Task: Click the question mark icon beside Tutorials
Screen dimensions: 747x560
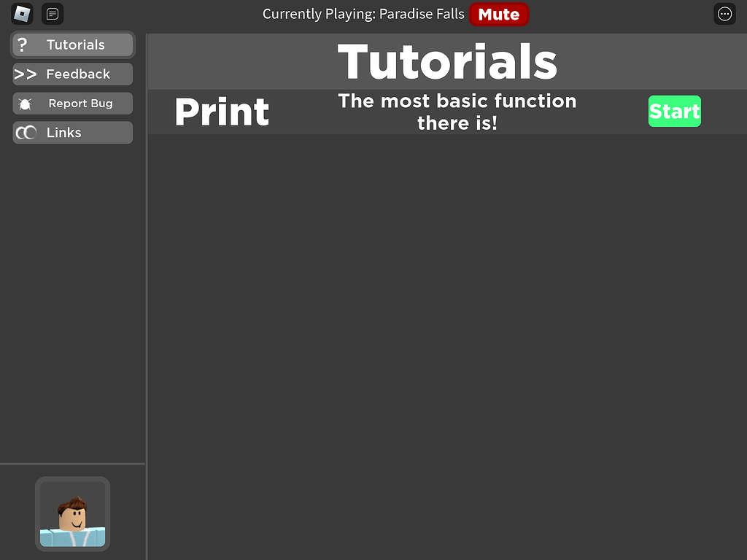Action: [23, 44]
